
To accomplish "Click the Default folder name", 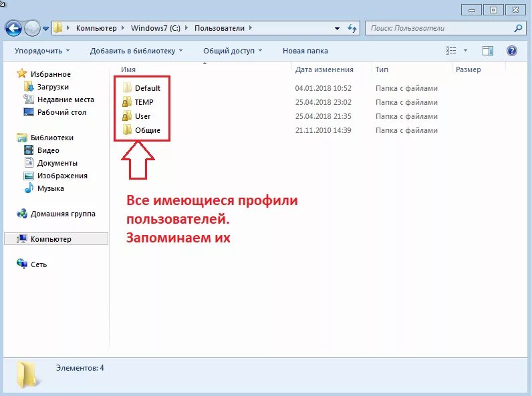I will click(x=148, y=88).
